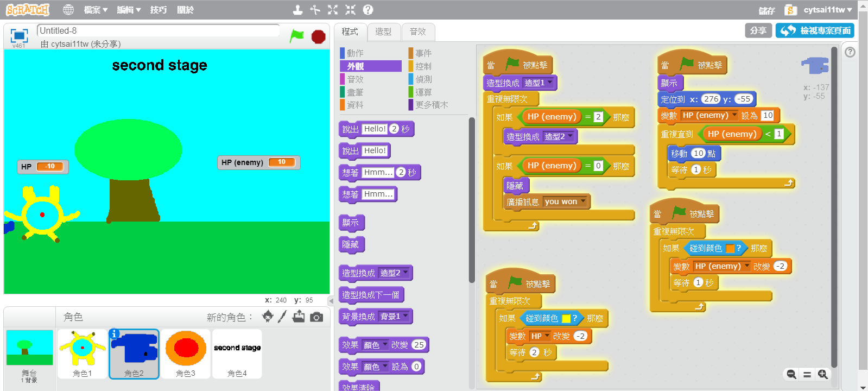Take new sprite from camera icon
The width and height of the screenshot is (868, 391).
coord(316,317)
